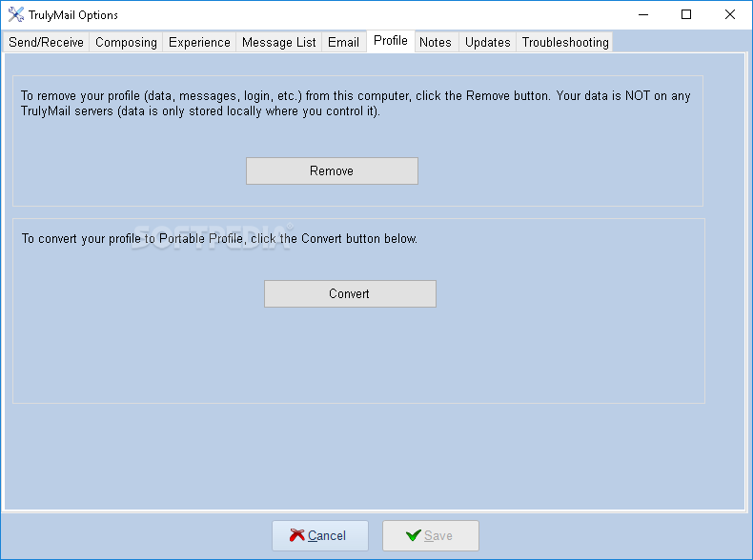This screenshot has height=560, width=753.
Task: Close the TrulyMail Options window
Action: (730, 15)
